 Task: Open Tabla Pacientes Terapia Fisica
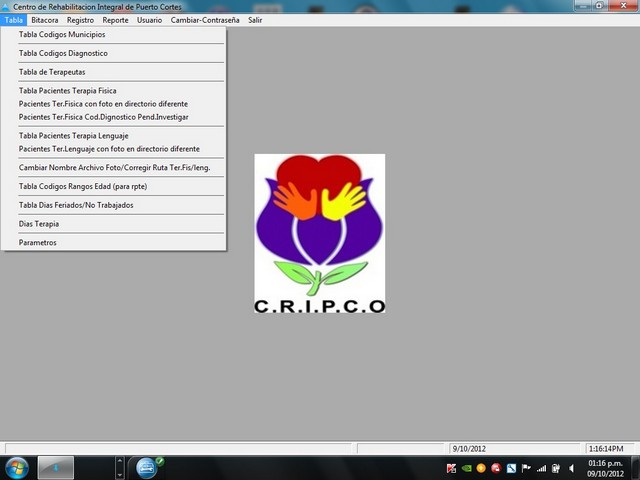(x=113, y=91)
